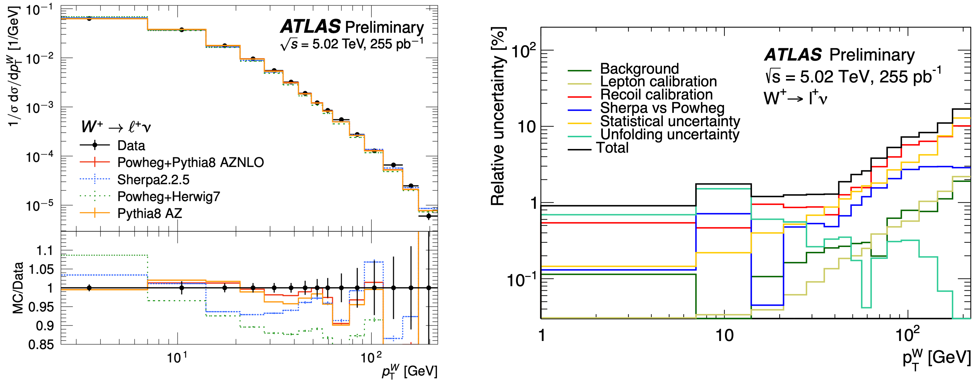Click the teal Unfolding uncertainty legend line

579,137
